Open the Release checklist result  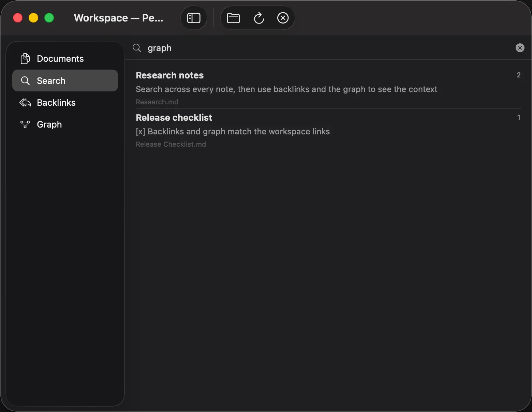(x=328, y=130)
